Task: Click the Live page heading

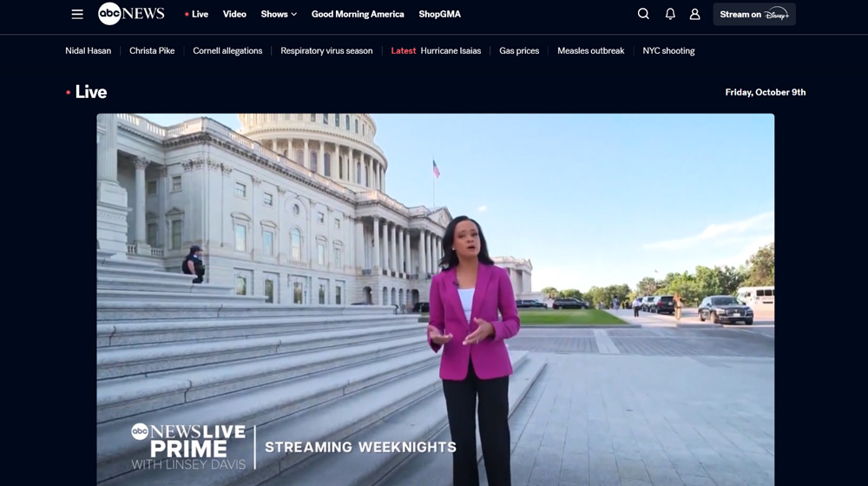Action: pos(91,92)
